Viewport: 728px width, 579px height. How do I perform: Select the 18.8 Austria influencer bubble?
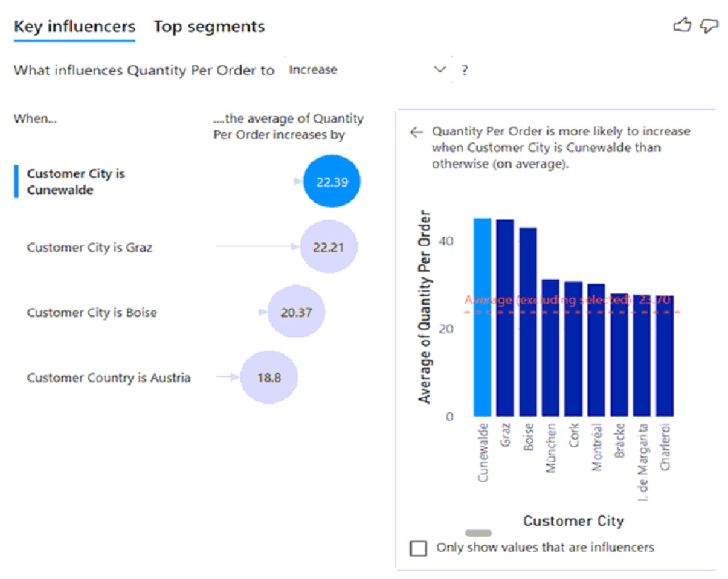point(268,378)
